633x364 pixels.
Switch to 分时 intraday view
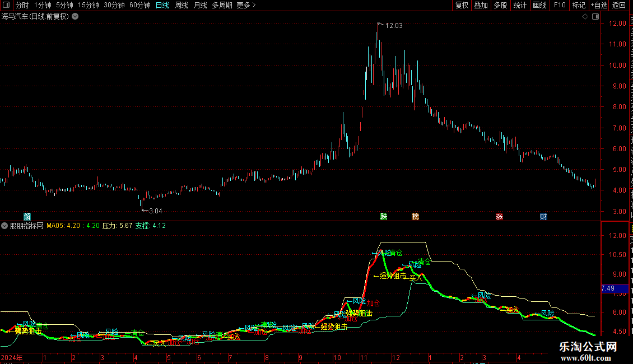pos(22,5)
